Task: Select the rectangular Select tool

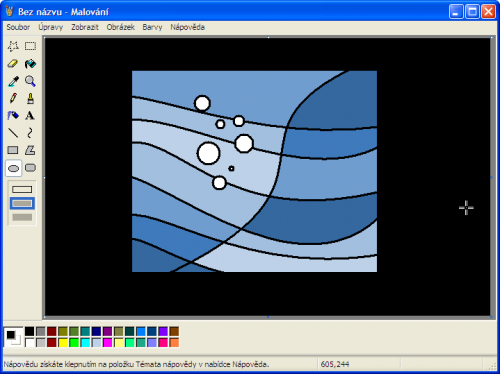Action: tap(30, 46)
